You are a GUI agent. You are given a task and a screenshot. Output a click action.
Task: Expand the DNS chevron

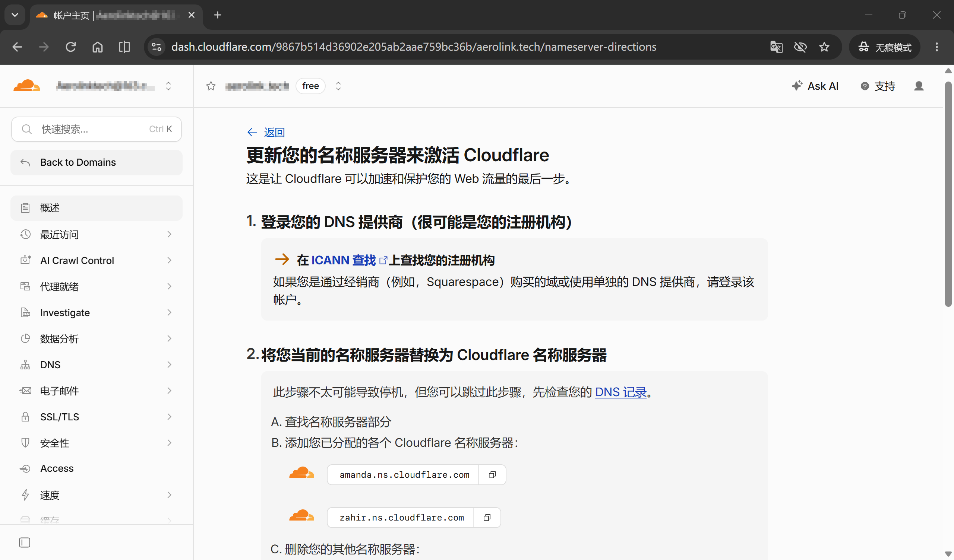(x=169, y=365)
